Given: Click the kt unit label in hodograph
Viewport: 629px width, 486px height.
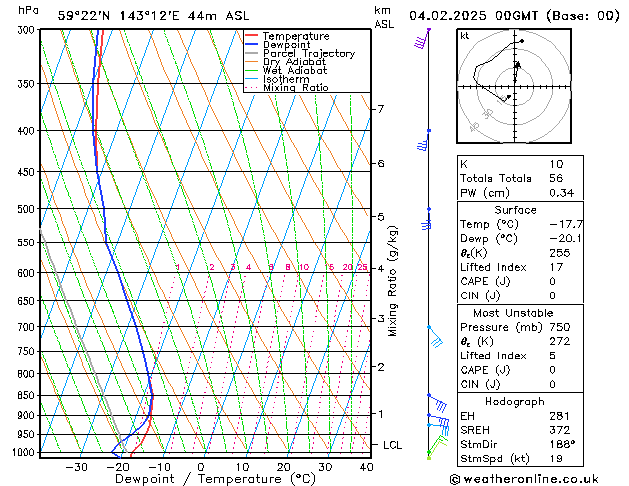Looking at the screenshot, I should [x=465, y=36].
